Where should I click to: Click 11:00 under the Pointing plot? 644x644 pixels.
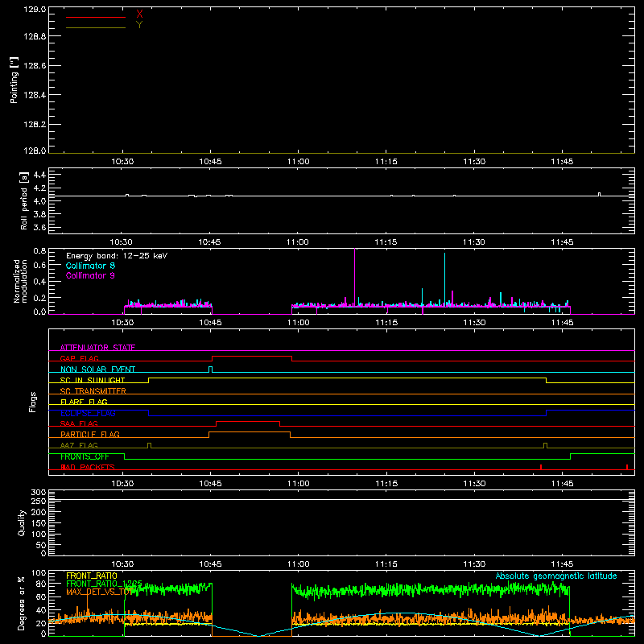298,162
